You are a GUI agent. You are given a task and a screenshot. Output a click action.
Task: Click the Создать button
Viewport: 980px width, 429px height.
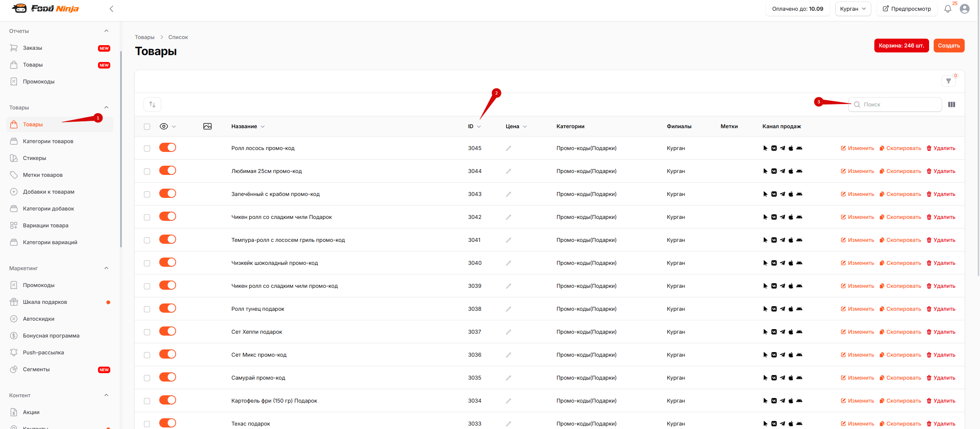click(949, 46)
